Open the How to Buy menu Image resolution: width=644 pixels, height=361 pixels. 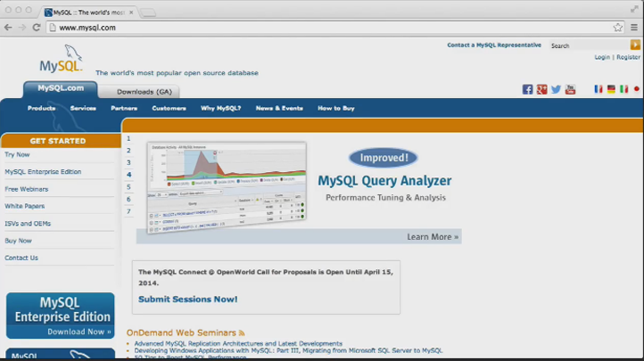[x=336, y=109]
